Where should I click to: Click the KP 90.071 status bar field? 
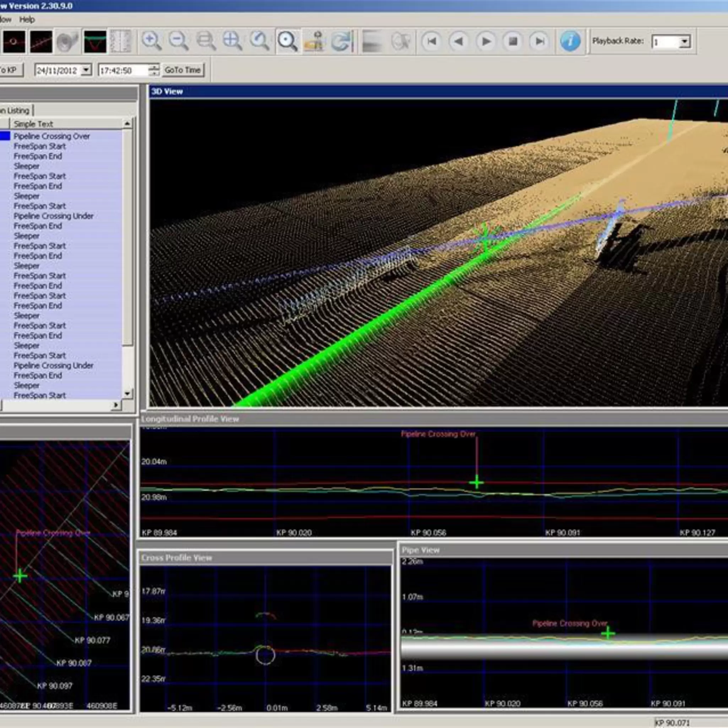tap(690, 723)
